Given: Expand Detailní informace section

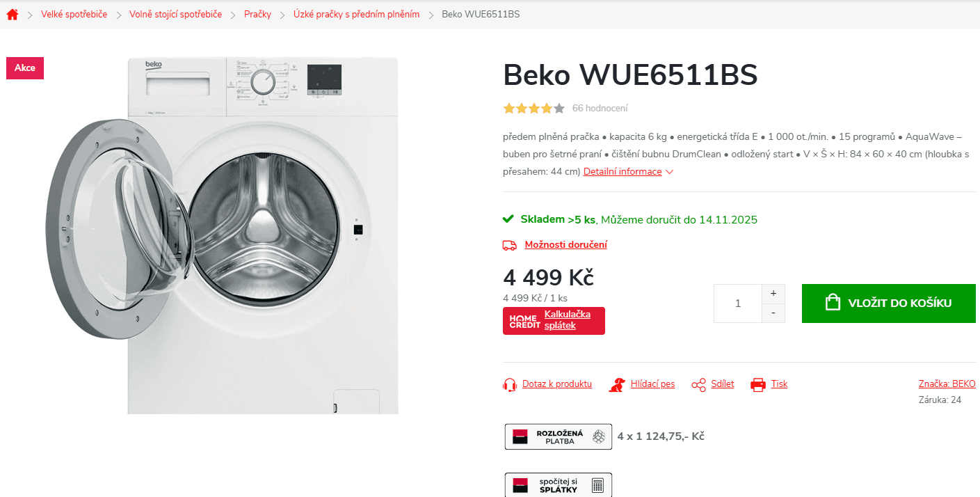Looking at the screenshot, I should coord(622,171).
